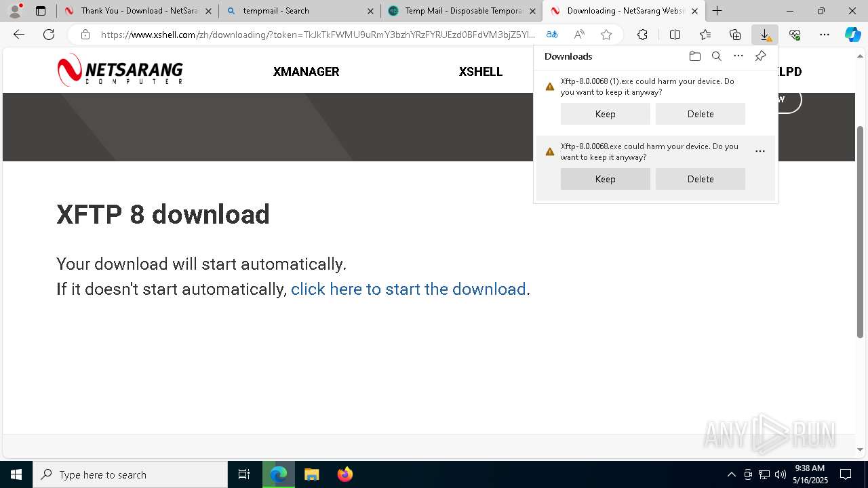Open File Explorer from the taskbar
Image resolution: width=868 pixels, height=488 pixels.
[311, 474]
